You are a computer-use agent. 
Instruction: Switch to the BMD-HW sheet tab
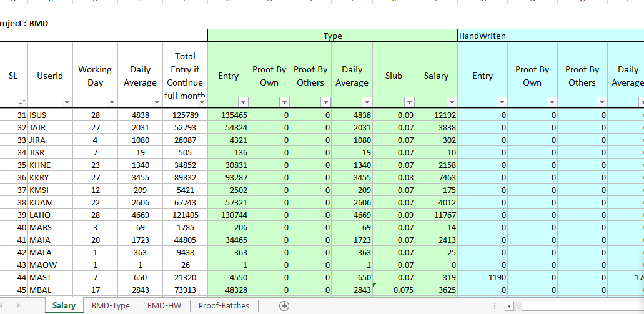click(165, 306)
